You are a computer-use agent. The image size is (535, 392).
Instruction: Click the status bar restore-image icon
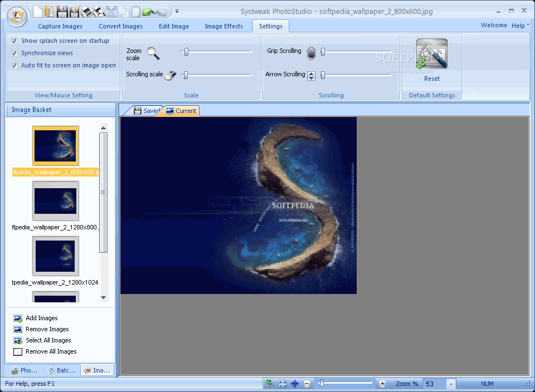click(270, 384)
